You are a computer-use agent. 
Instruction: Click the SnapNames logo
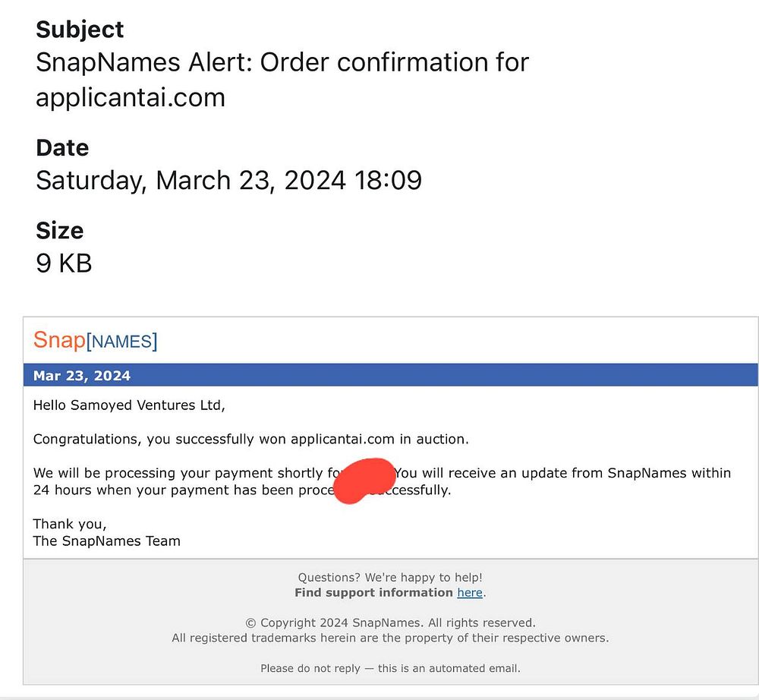96,340
